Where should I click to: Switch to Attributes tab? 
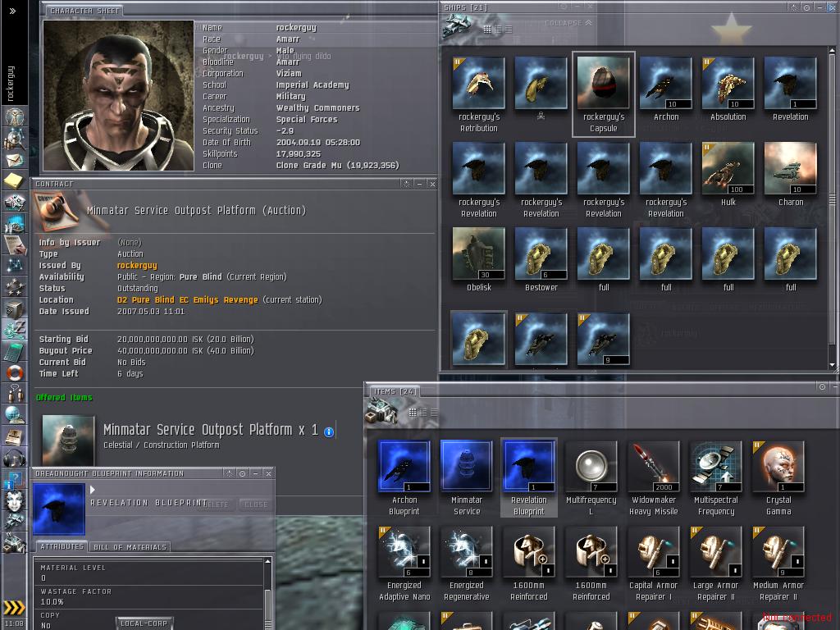point(62,546)
